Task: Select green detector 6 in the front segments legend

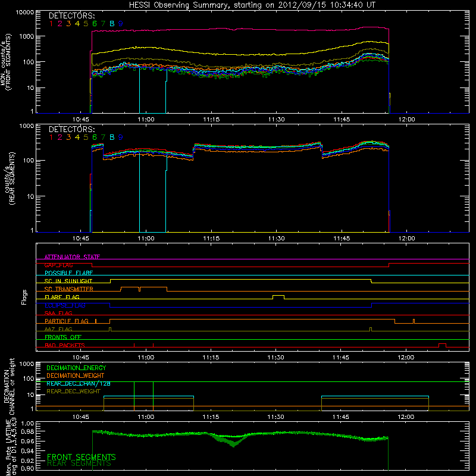Action: [x=95, y=24]
